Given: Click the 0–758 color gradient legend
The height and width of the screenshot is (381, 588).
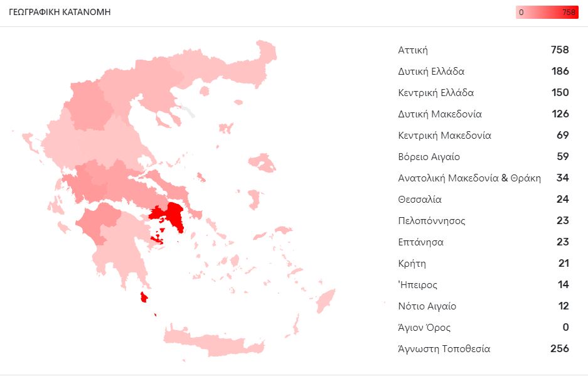Looking at the screenshot, I should pyautogui.click(x=547, y=12).
